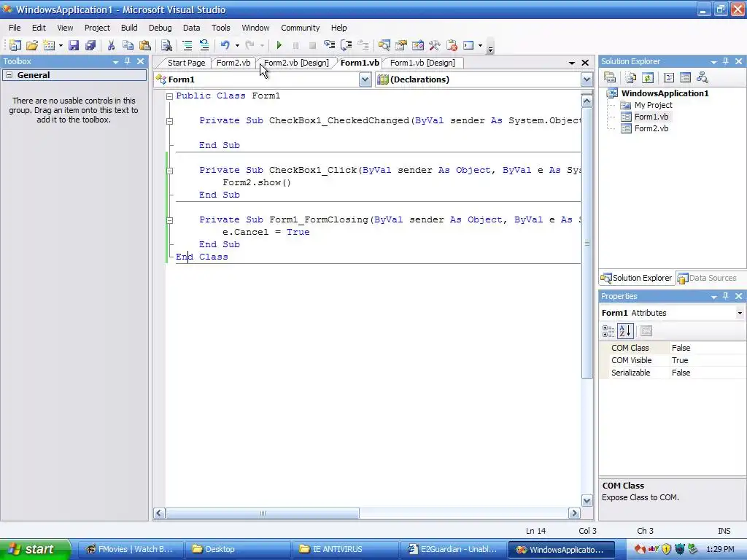Click the Paste clipboard icon

[x=145, y=45]
